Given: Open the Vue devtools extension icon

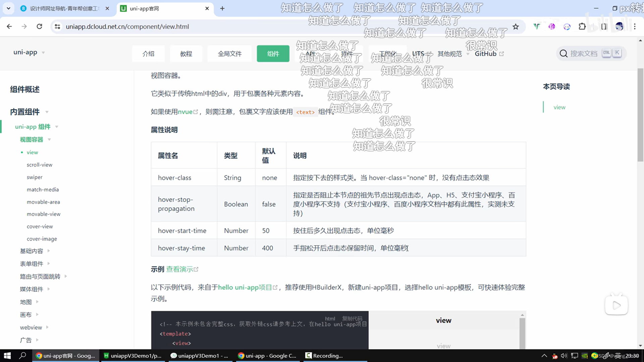Looking at the screenshot, I should [x=537, y=26].
